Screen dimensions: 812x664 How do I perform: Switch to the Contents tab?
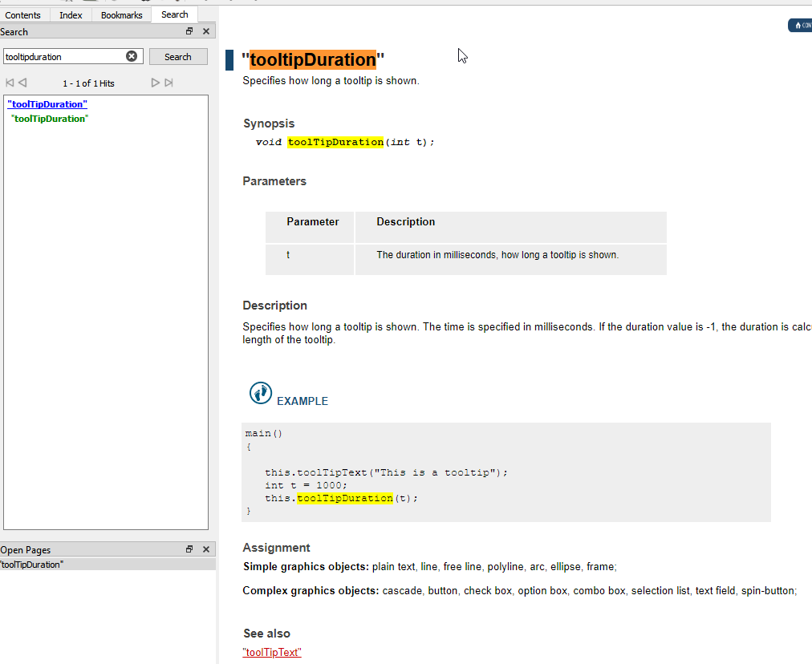pyautogui.click(x=23, y=15)
